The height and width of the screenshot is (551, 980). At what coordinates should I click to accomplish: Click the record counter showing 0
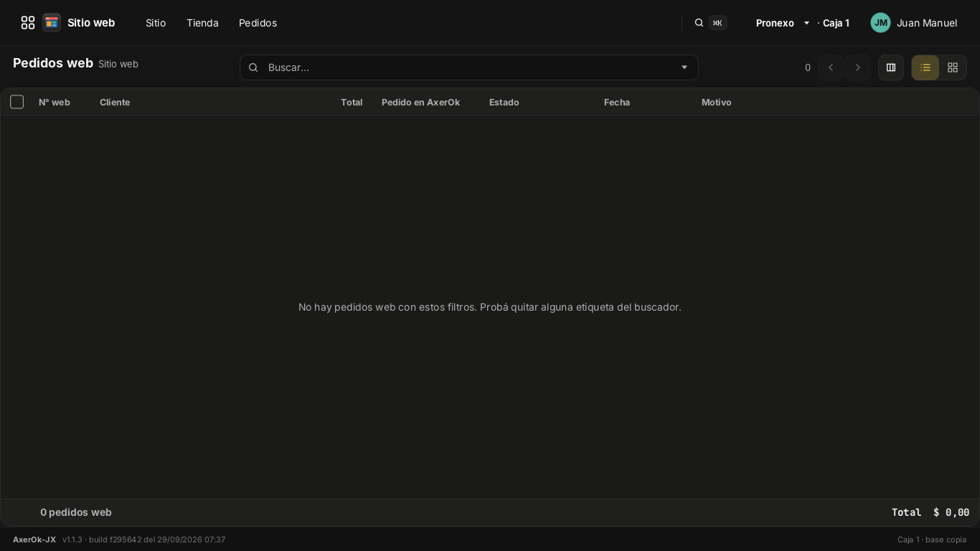click(808, 67)
